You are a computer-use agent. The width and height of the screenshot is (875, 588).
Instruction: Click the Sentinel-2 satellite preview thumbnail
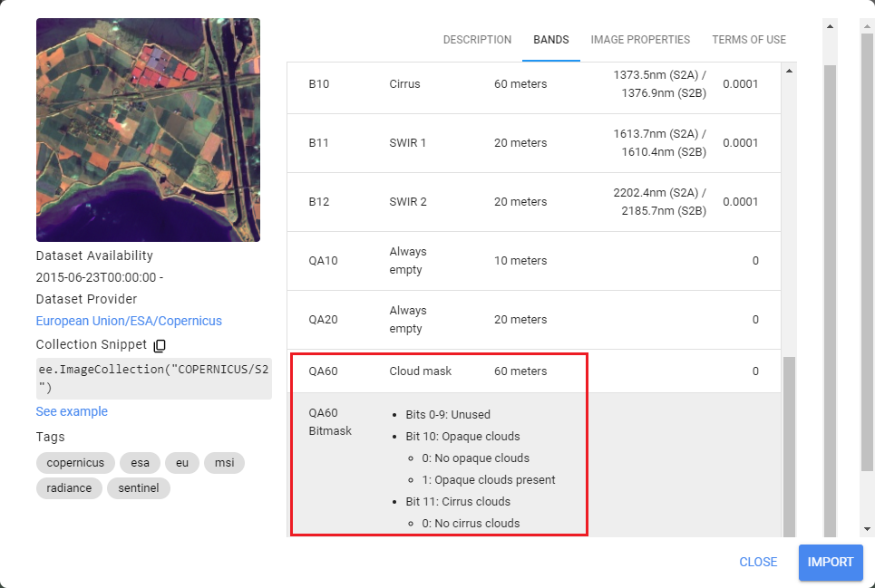point(148,130)
